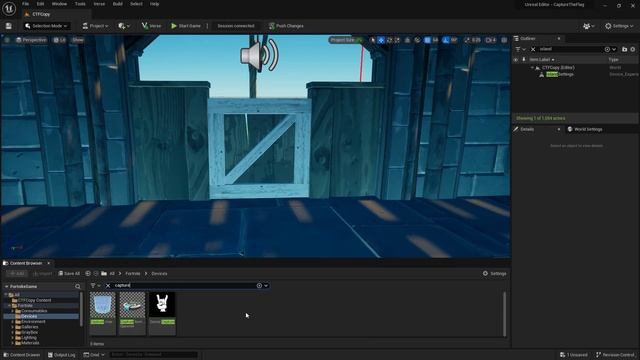Maximize or restore the viewport layout

coord(504,40)
